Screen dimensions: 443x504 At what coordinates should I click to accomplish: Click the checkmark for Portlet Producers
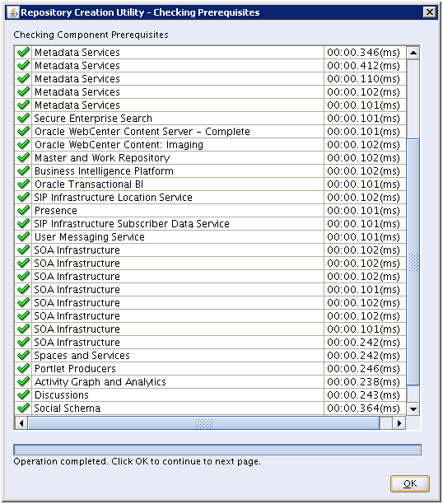[24, 369]
